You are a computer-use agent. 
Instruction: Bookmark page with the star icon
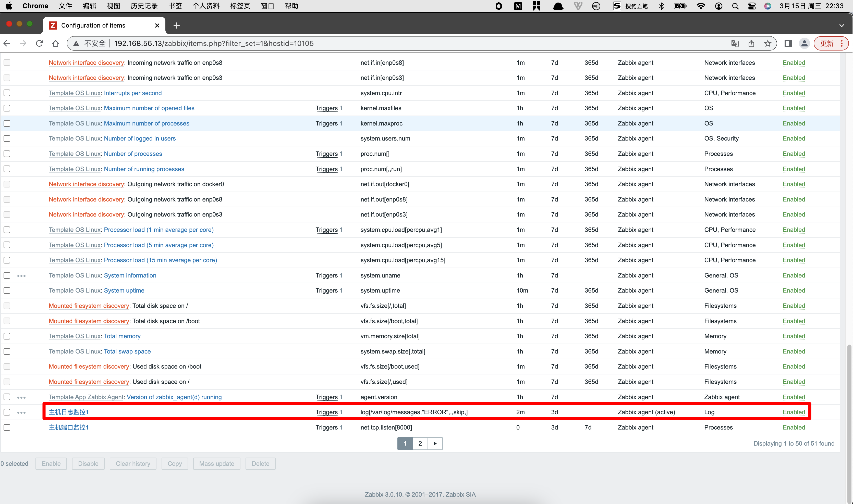click(767, 43)
